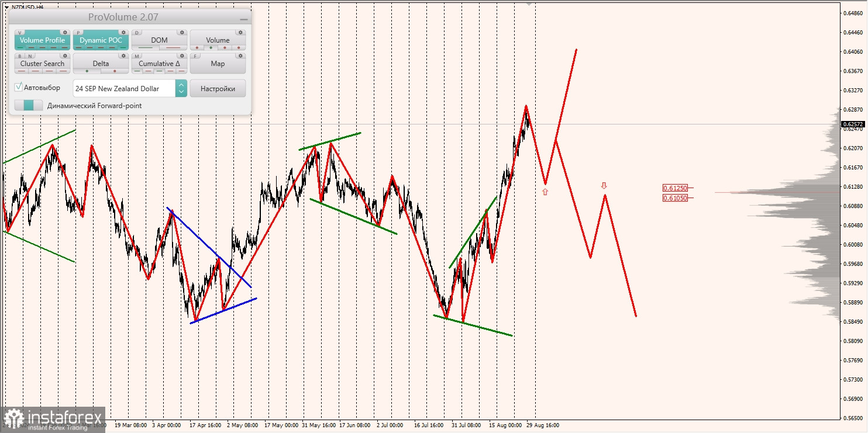Select green dot segment under Delta
The image size is (868, 433).
[87, 71]
